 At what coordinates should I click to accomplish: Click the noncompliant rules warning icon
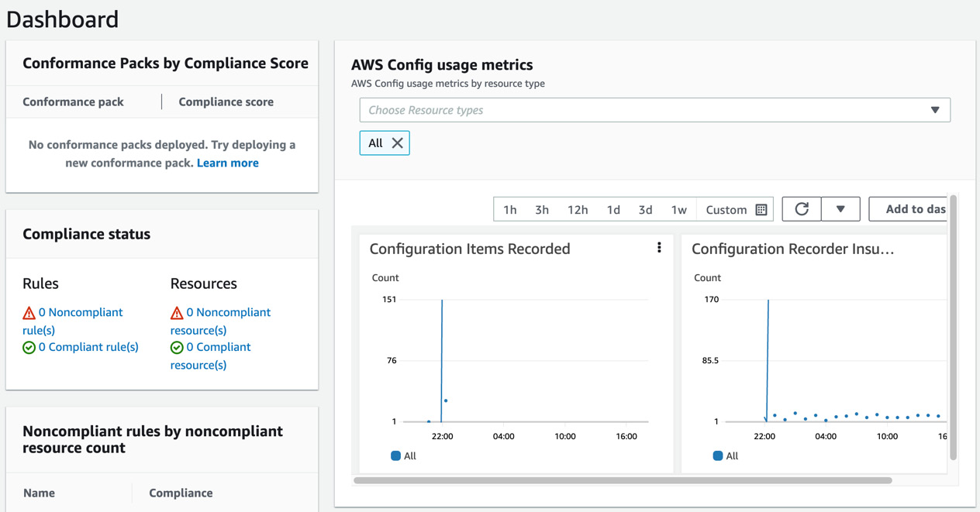(x=29, y=313)
